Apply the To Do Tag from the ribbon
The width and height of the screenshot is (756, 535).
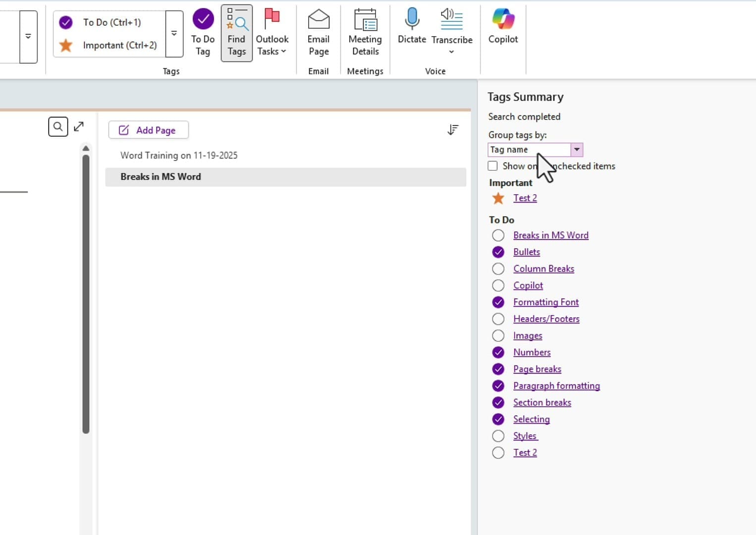click(x=203, y=32)
